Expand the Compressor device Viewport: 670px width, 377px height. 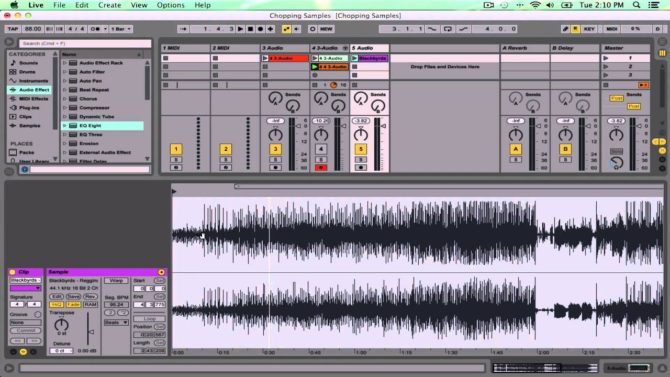point(65,108)
